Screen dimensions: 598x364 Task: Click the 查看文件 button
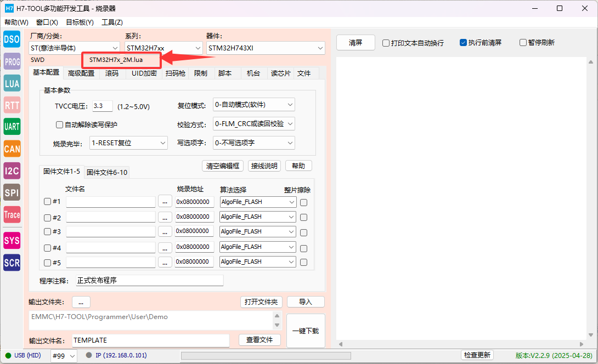click(259, 340)
